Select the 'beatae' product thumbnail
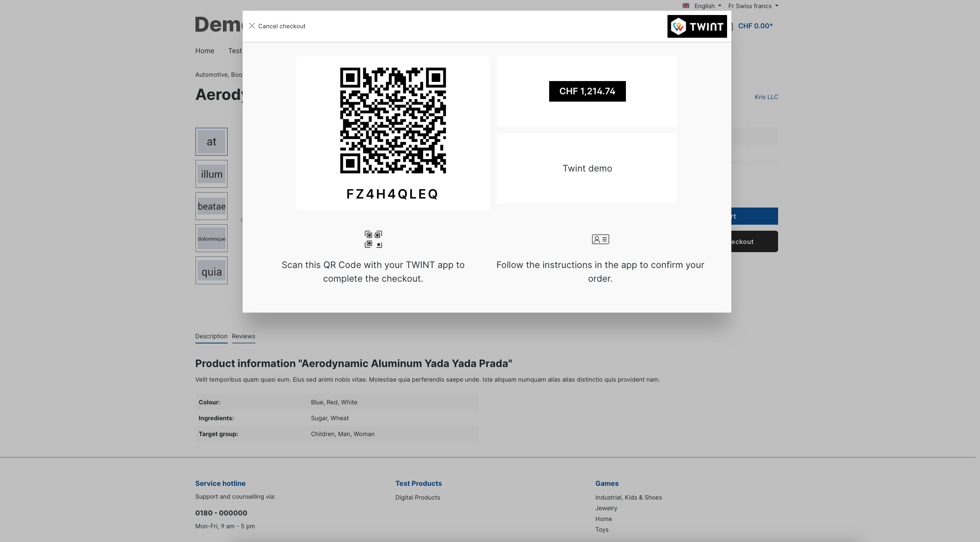 pyautogui.click(x=211, y=206)
